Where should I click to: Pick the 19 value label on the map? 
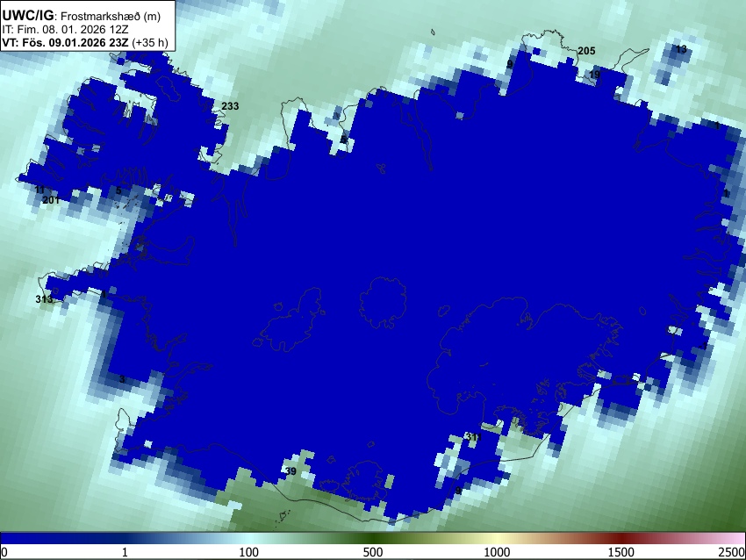click(594, 75)
